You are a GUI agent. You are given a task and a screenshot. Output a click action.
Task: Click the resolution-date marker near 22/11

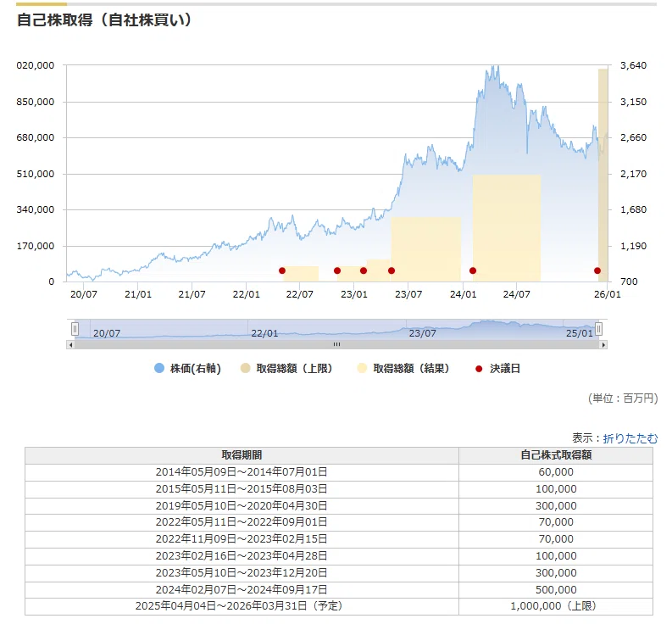(337, 270)
